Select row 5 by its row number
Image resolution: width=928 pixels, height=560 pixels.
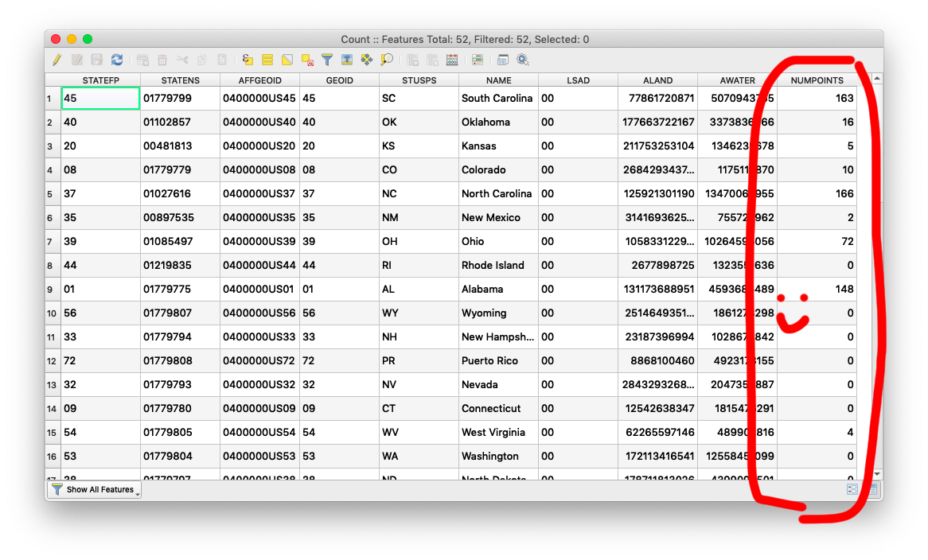pyautogui.click(x=53, y=194)
